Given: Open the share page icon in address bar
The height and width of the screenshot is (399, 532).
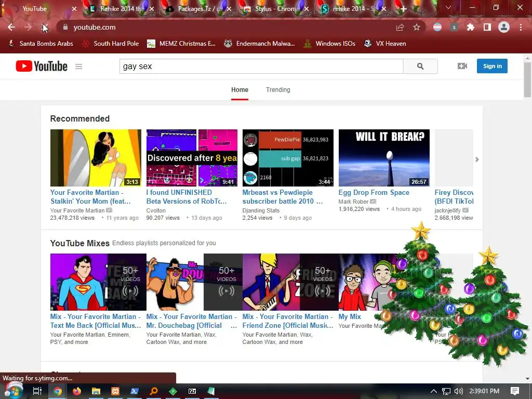Looking at the screenshot, I should 400,28.
